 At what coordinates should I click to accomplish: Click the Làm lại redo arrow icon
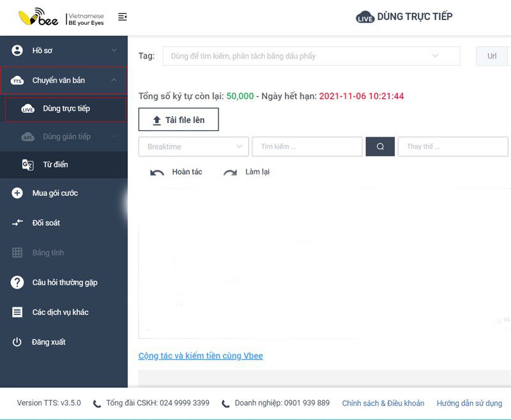click(231, 172)
